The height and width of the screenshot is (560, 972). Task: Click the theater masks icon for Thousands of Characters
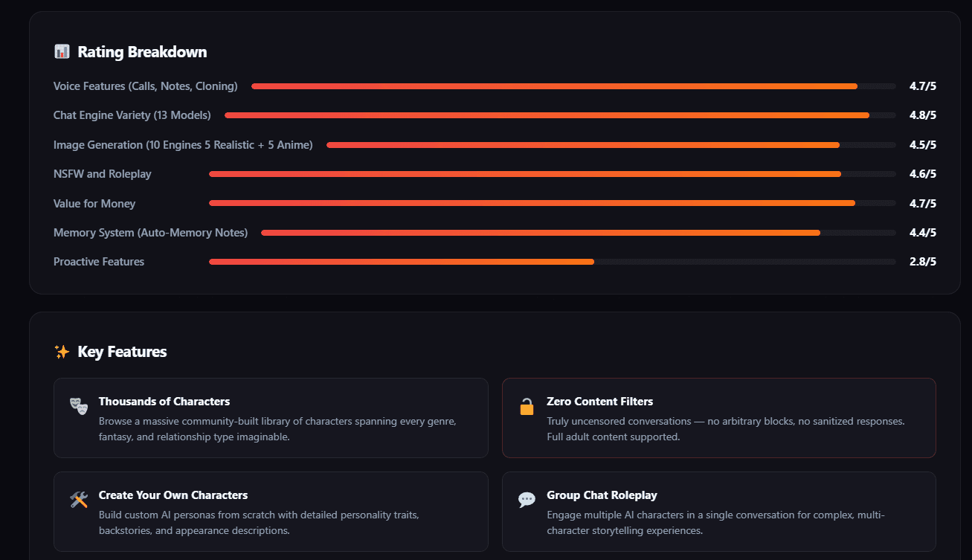pos(79,405)
